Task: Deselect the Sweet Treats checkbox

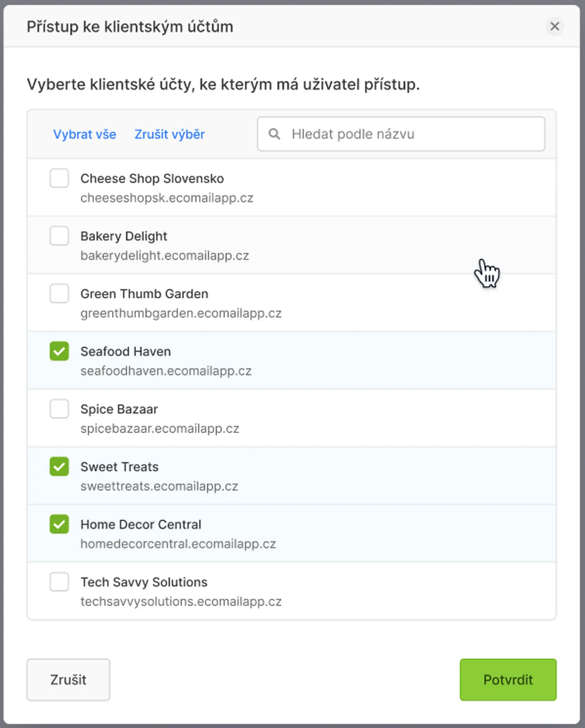Action: [x=59, y=466]
